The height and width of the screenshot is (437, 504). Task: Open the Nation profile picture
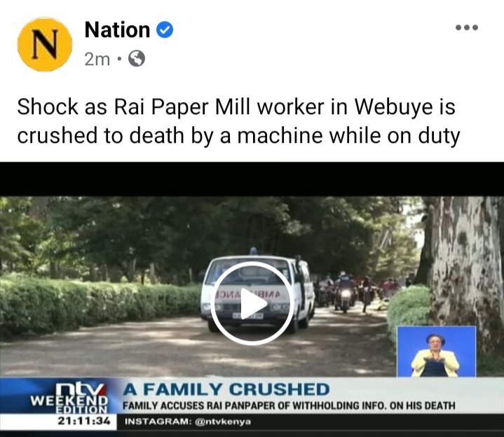[x=44, y=44]
